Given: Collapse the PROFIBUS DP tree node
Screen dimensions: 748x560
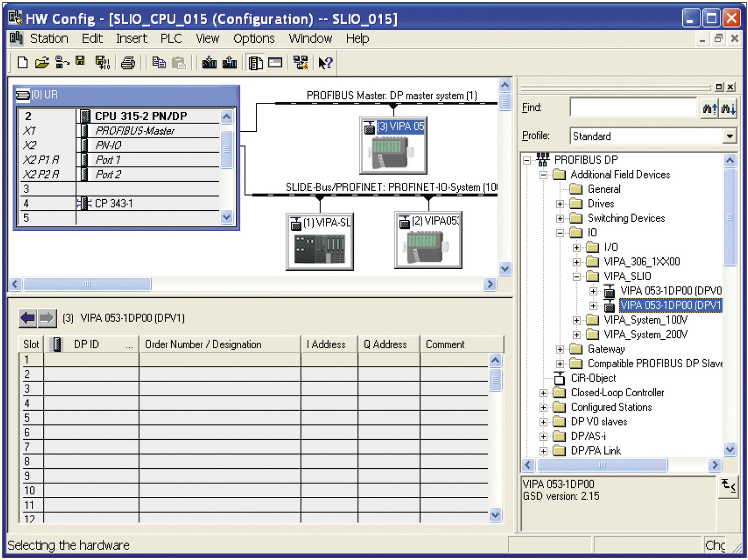Looking at the screenshot, I should click(527, 160).
